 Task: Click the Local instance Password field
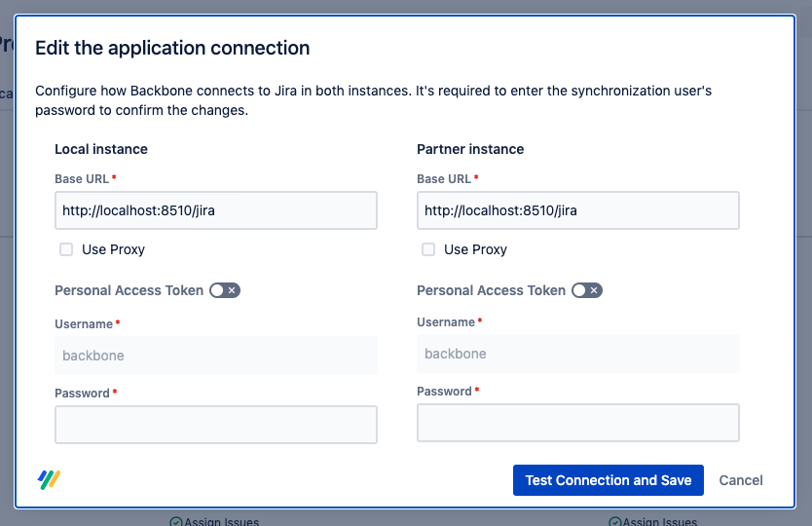215,425
